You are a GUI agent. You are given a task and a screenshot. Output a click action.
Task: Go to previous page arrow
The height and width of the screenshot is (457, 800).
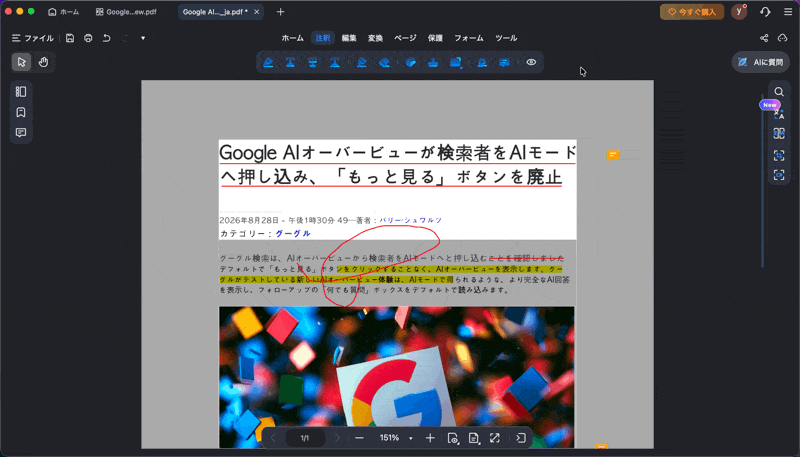click(273, 438)
